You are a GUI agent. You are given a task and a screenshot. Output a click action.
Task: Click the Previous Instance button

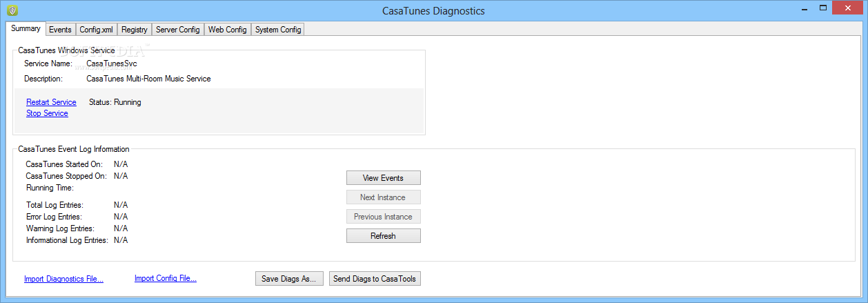pyautogui.click(x=383, y=217)
